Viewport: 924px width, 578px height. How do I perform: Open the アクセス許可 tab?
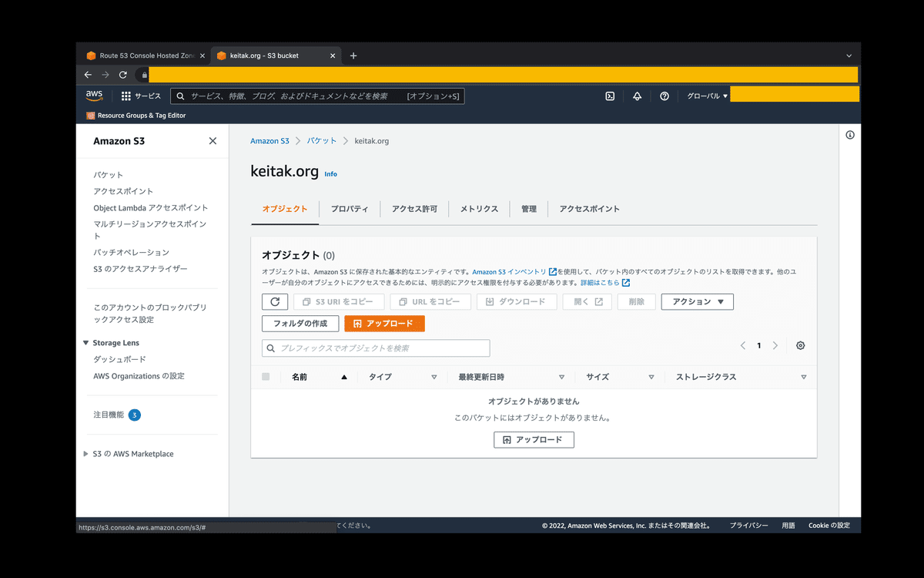point(414,209)
